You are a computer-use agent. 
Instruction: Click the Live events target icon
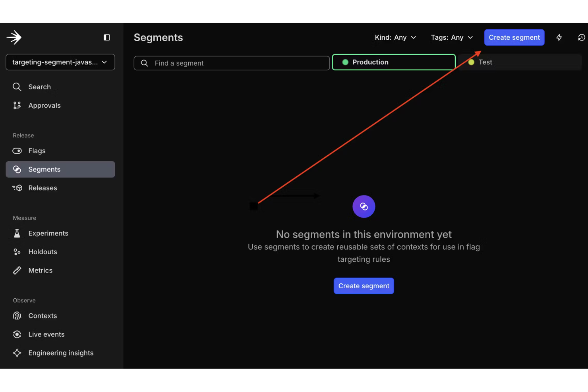pyautogui.click(x=17, y=334)
